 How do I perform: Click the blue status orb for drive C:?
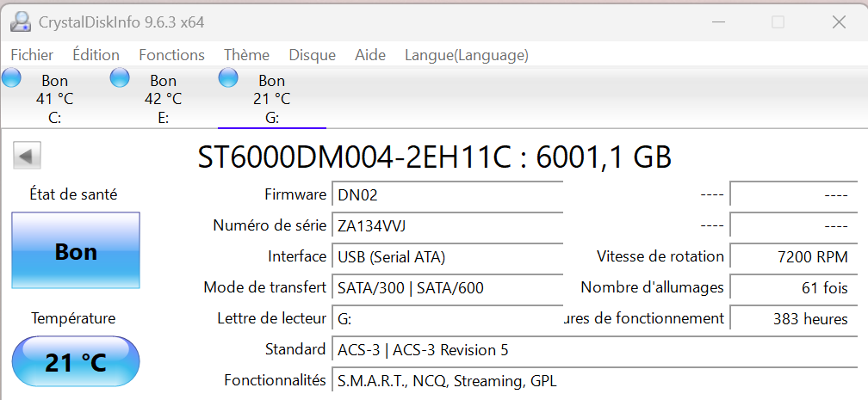click(x=12, y=78)
